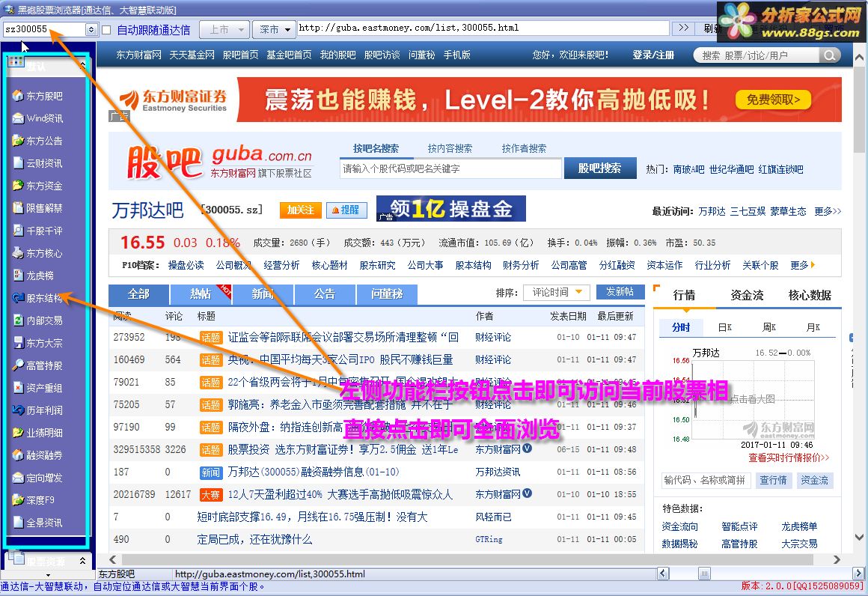
Task: Click the 查行情 button
Action: coord(773,480)
